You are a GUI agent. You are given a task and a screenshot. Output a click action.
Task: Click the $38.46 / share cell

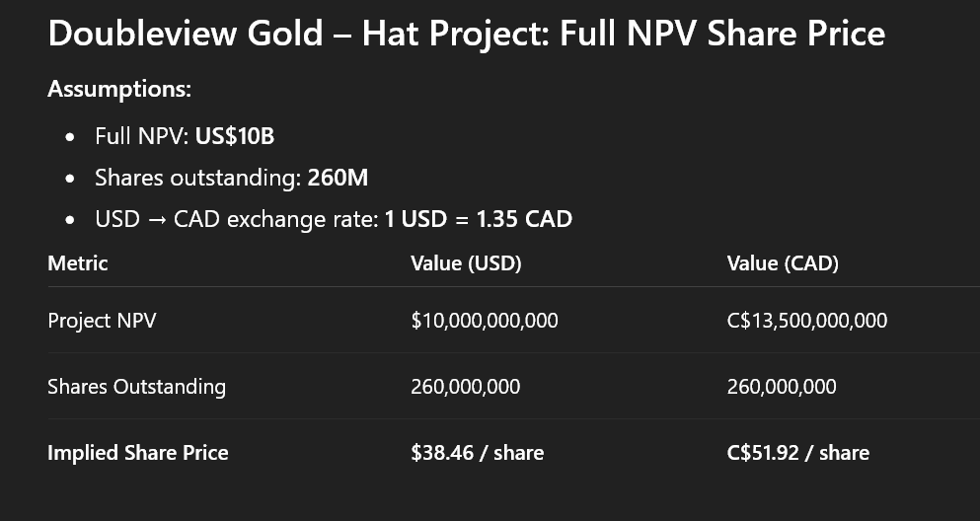477,453
